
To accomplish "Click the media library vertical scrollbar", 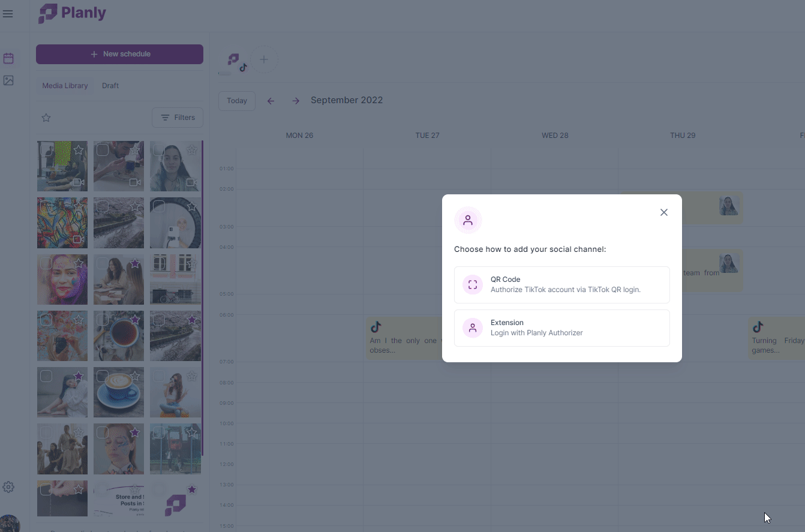I will tap(203, 298).
